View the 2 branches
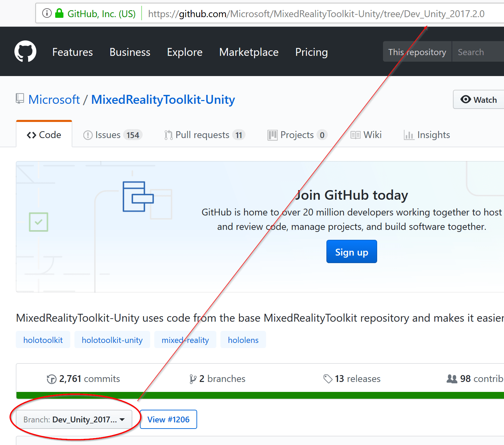The width and height of the screenshot is (504, 445). pyautogui.click(x=217, y=379)
